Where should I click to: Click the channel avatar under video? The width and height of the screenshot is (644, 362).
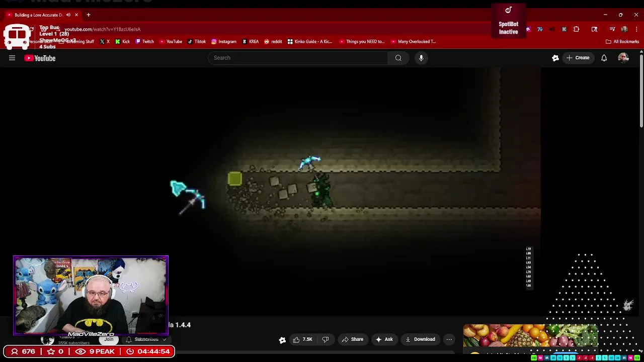(47, 340)
